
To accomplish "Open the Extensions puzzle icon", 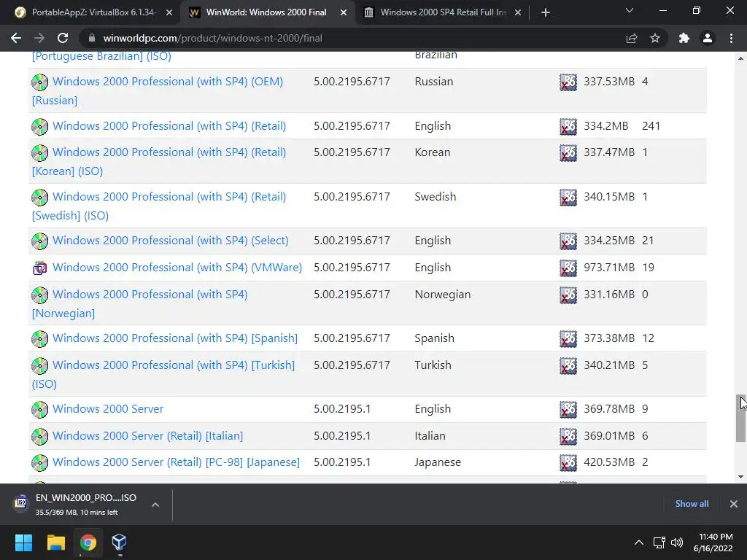I will coord(684,38).
